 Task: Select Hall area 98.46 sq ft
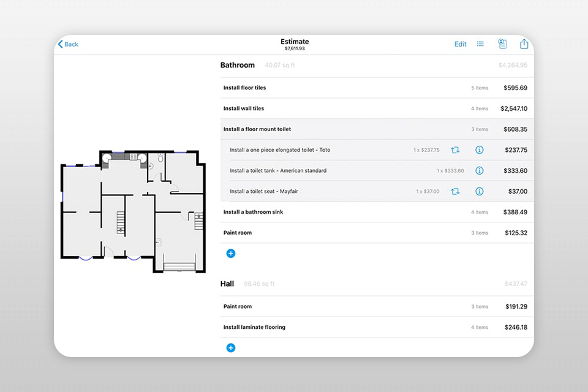tap(259, 284)
